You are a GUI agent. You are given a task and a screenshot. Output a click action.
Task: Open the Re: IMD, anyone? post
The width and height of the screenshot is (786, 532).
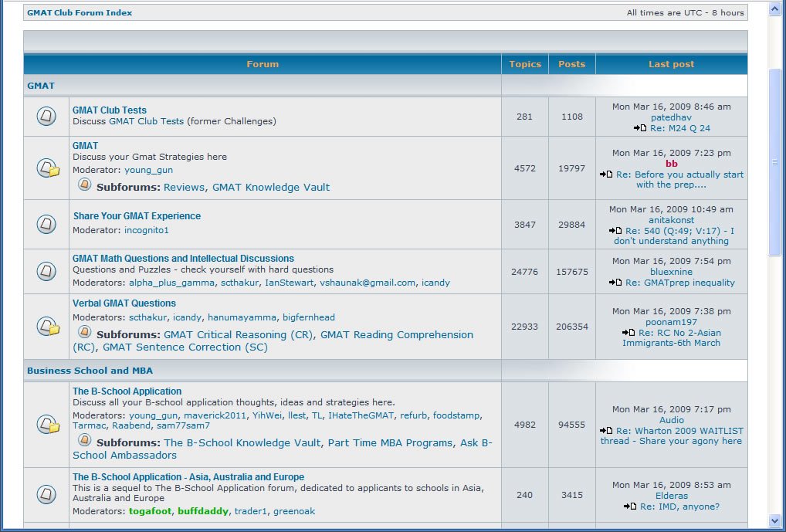coord(679,507)
